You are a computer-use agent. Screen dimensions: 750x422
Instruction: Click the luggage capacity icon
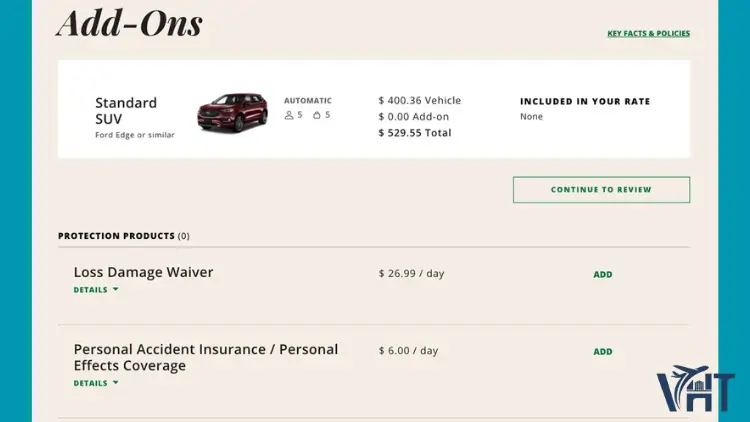pos(317,116)
